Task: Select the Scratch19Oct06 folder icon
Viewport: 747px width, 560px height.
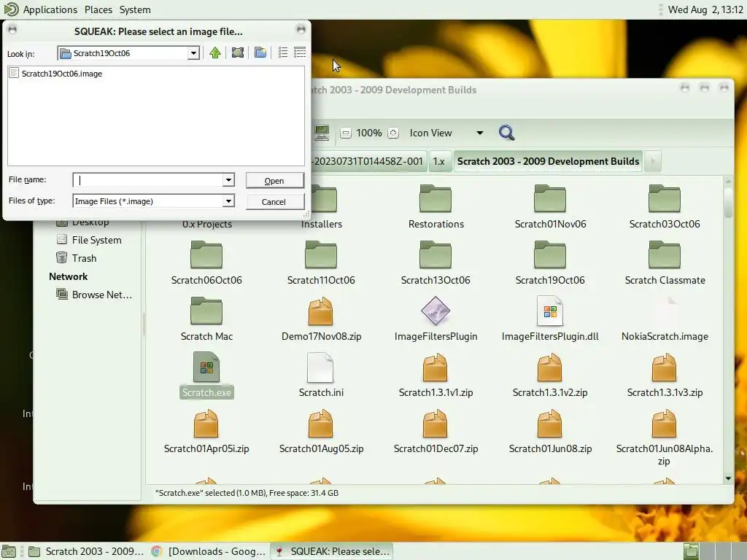Action: [550, 254]
